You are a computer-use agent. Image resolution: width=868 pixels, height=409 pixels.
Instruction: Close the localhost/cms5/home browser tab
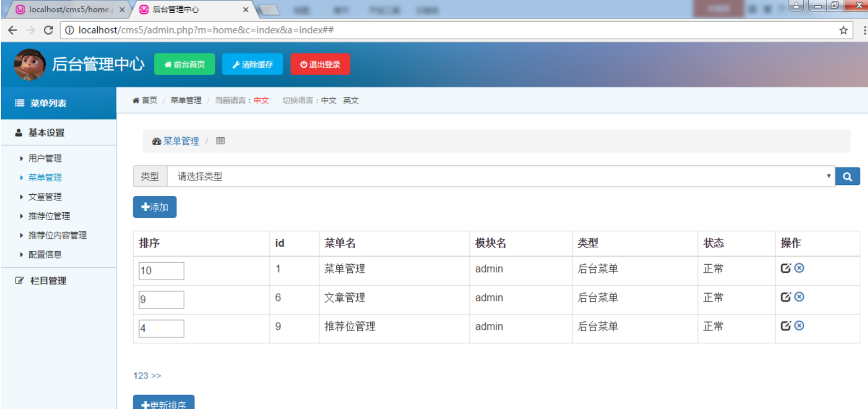[122, 9]
